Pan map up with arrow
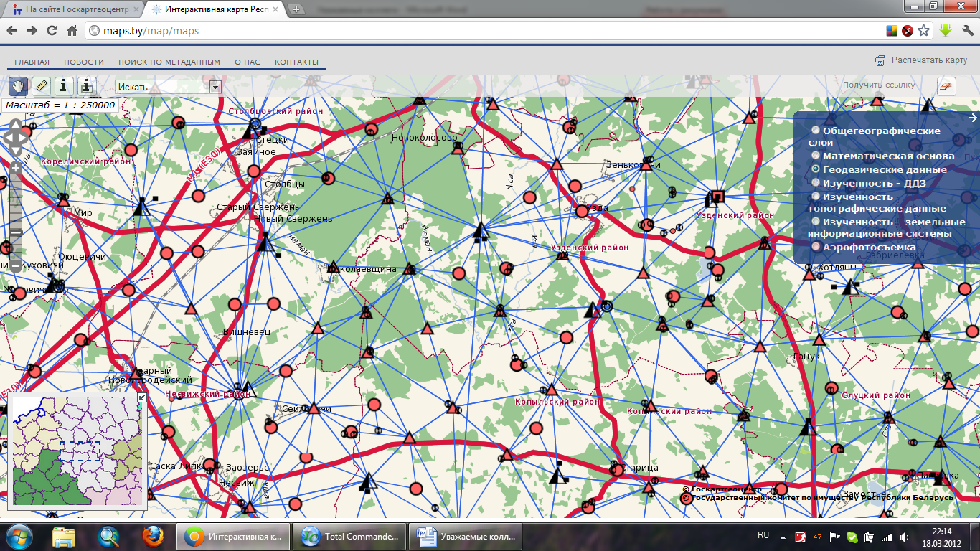The image size is (980, 551). pyautogui.click(x=17, y=123)
